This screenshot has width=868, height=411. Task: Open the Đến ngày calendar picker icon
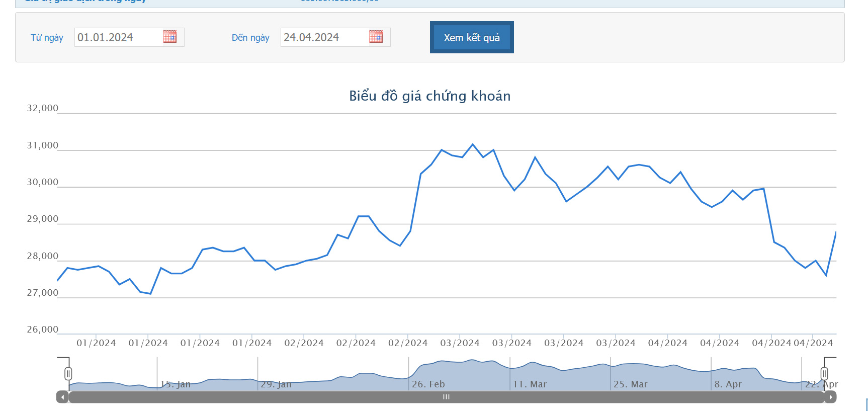(376, 37)
